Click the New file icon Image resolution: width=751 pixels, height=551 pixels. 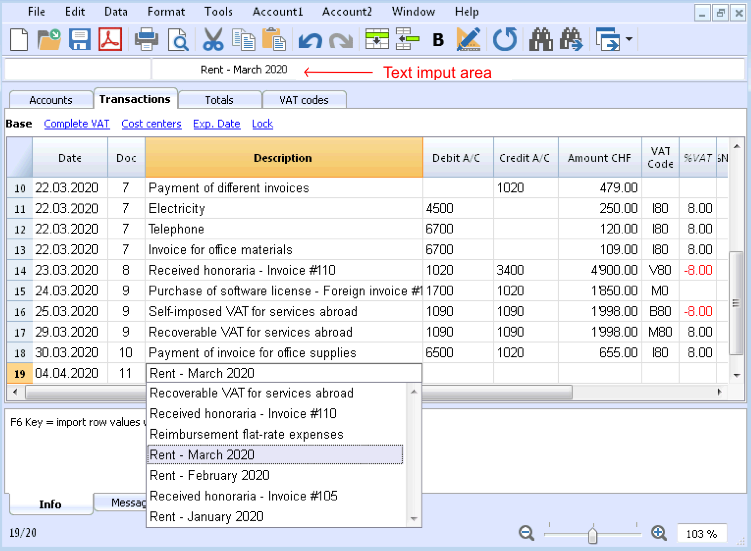point(19,40)
